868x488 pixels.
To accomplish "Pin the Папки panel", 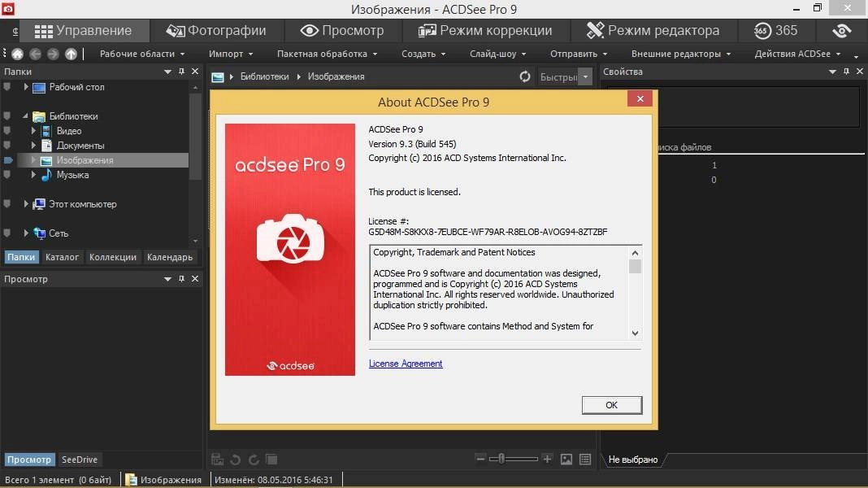I will [x=181, y=72].
